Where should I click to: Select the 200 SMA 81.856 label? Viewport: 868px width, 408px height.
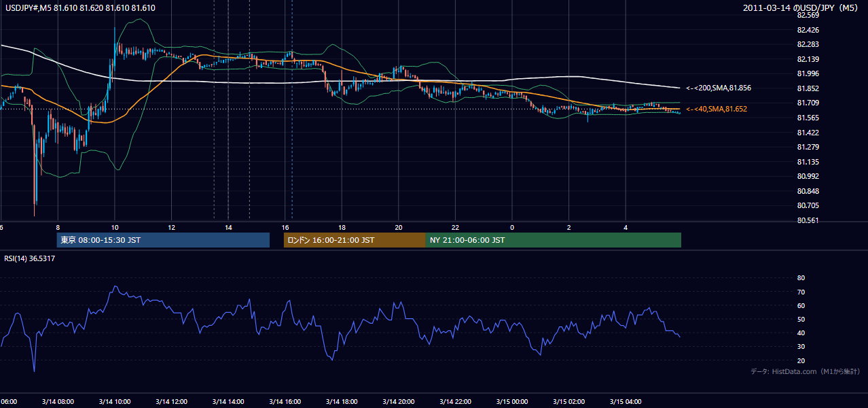pos(719,88)
